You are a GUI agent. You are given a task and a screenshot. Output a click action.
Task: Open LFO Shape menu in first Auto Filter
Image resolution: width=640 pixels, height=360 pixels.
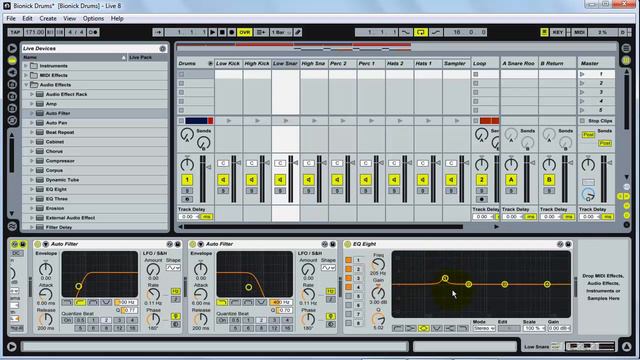tap(173, 268)
